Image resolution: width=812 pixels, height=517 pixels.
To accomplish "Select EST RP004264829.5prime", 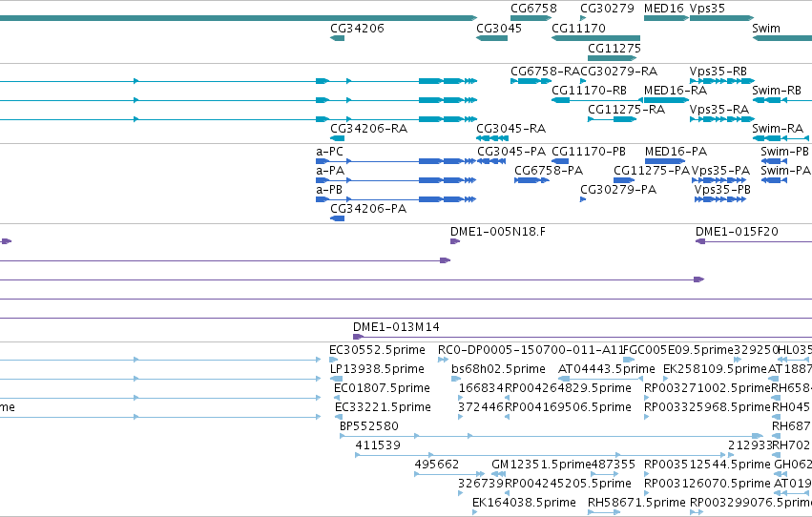I will 507,398.
